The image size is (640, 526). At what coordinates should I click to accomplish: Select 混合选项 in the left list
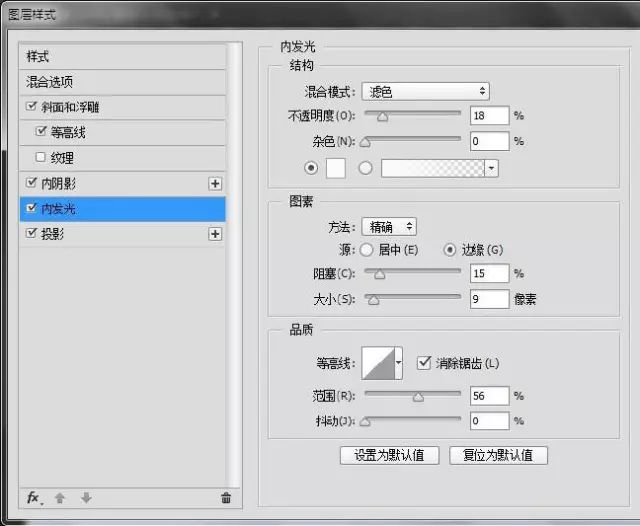coord(122,82)
